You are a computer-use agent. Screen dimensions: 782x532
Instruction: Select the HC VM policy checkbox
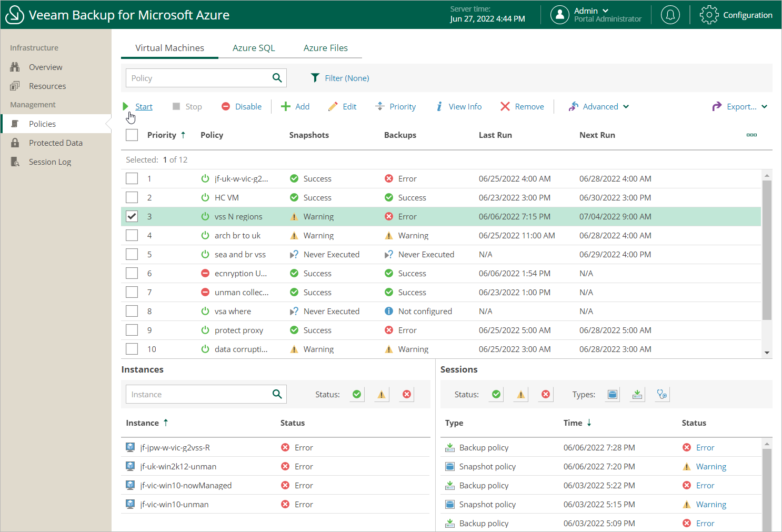pos(132,197)
